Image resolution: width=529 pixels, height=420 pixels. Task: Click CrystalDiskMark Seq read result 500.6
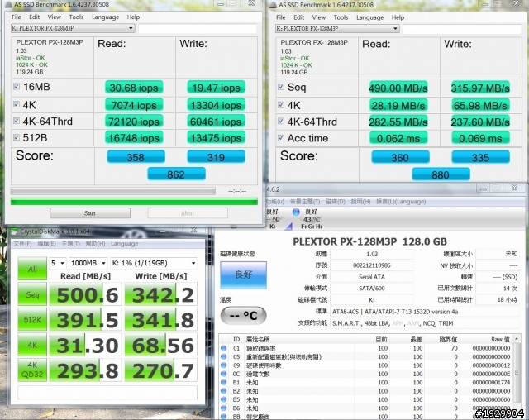coord(86,294)
